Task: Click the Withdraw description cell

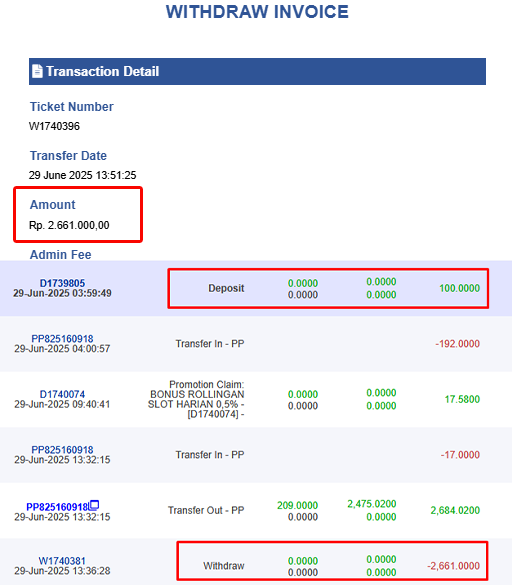Action: [x=224, y=566]
